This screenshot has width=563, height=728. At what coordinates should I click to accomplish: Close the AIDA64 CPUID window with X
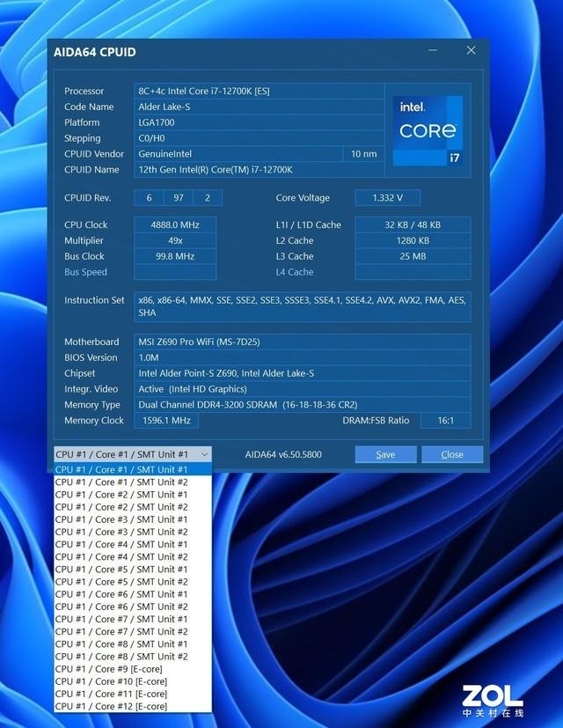[x=472, y=50]
